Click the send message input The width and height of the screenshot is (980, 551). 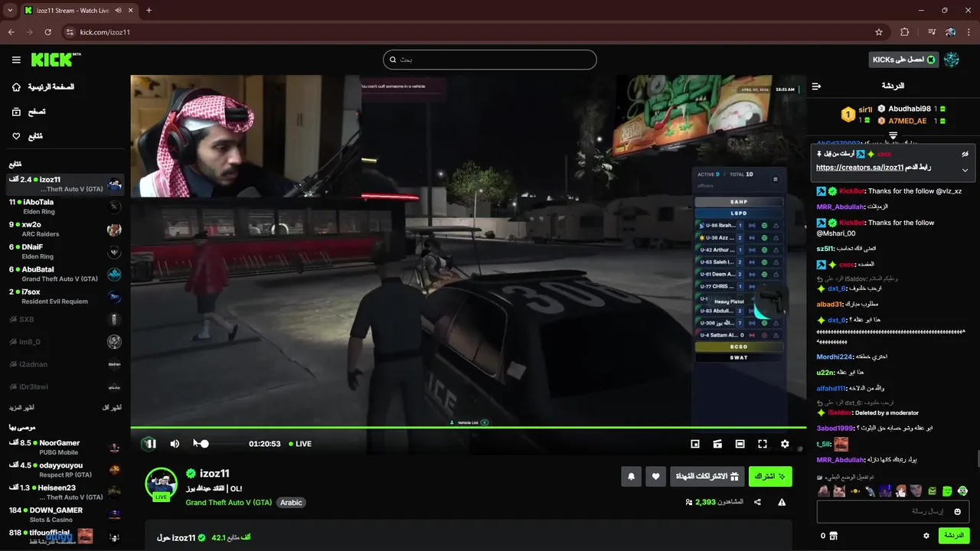point(893,511)
